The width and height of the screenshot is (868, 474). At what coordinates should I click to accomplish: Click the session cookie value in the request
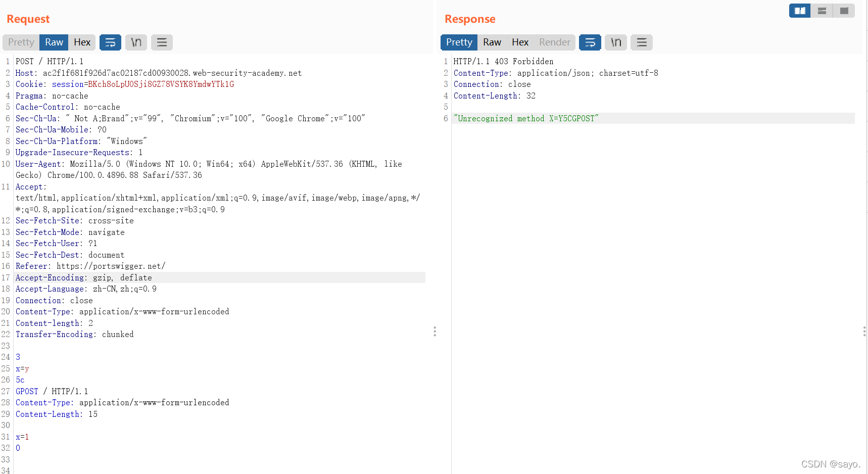(161, 84)
